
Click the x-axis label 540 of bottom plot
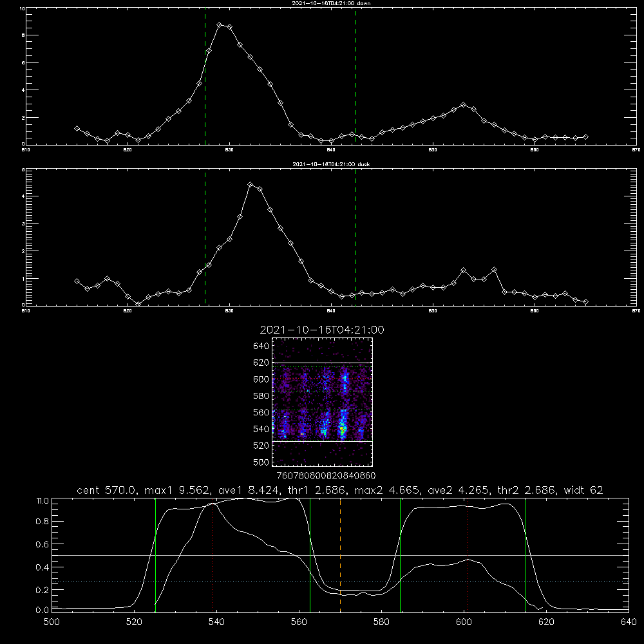click(216, 622)
